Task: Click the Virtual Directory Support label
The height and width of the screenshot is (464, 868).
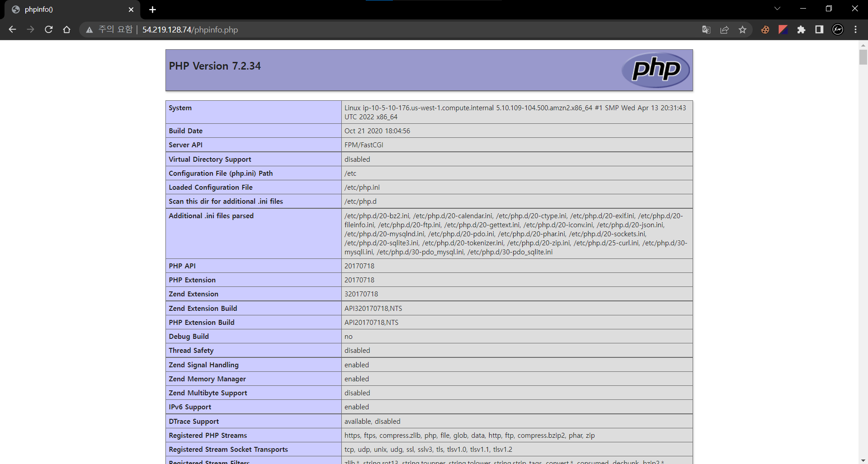Action: 210,159
